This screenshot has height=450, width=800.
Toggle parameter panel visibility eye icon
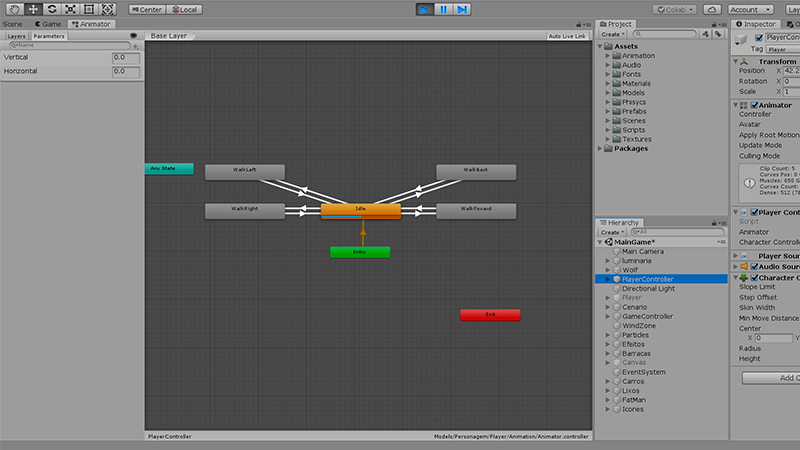[133, 36]
